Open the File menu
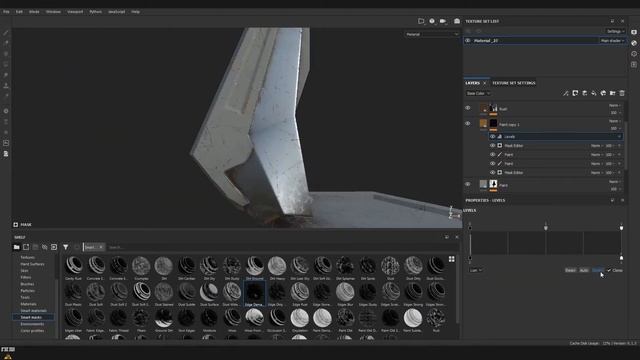The height and width of the screenshot is (360, 640). (x=6, y=12)
